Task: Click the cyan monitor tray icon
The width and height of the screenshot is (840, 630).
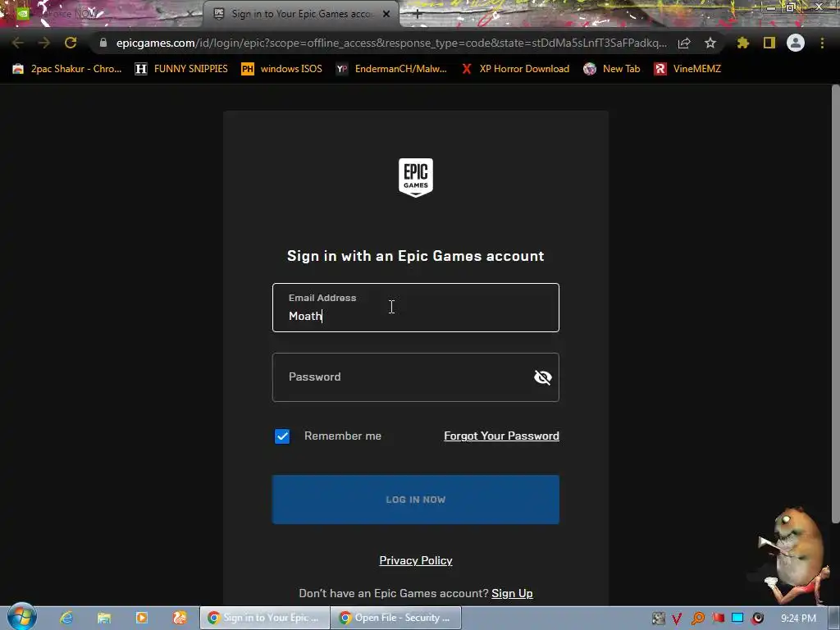Action: pos(737,619)
